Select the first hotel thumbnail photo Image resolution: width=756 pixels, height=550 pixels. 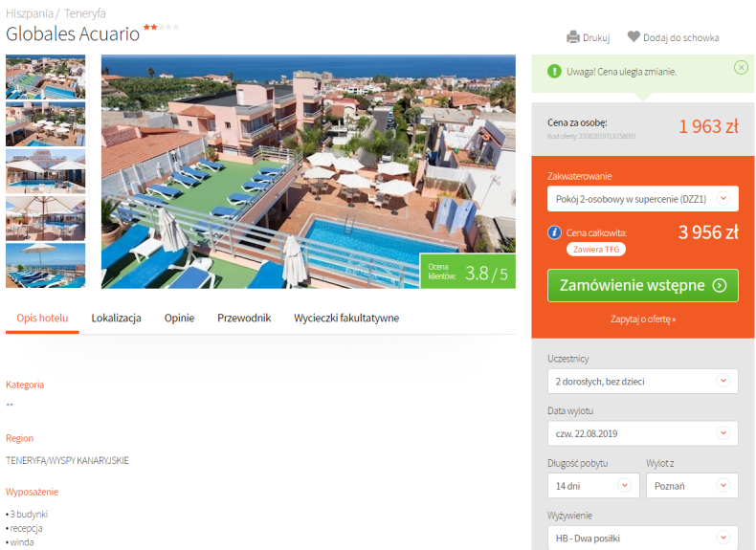[x=45, y=77]
